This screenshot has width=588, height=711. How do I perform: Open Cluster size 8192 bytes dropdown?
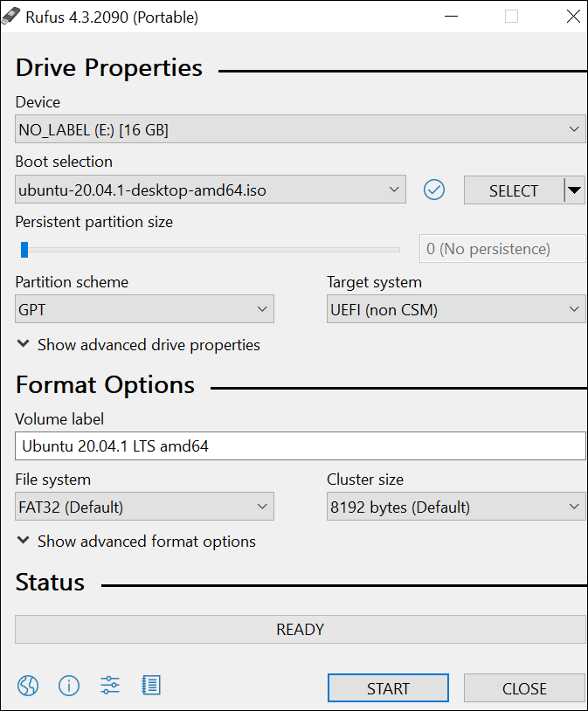tap(456, 507)
